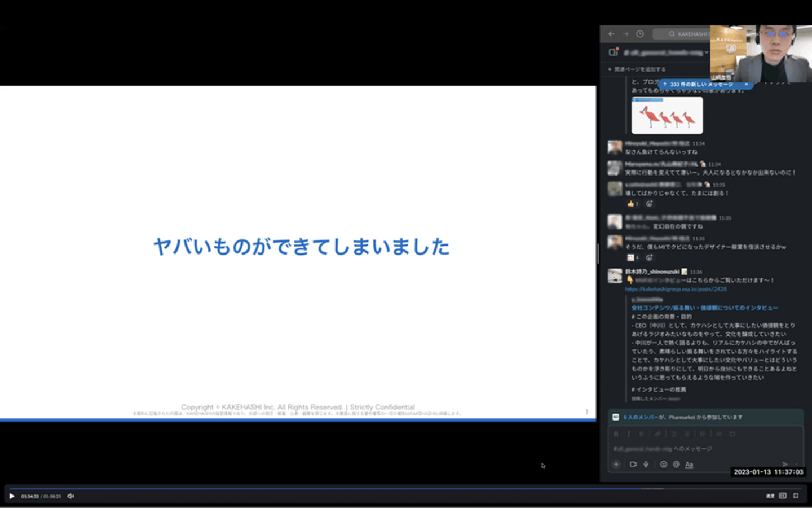Click the 関連ページを追加する button
The height and width of the screenshot is (508, 812).
tap(637, 69)
